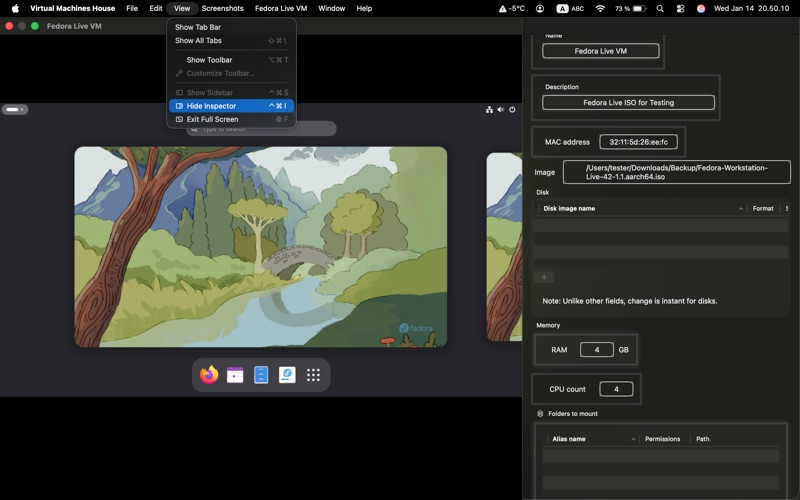Select the first empty row in Folders table
This screenshot has width=800, height=500.
click(661, 456)
